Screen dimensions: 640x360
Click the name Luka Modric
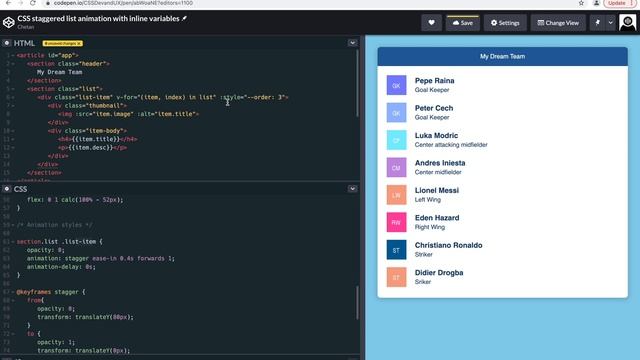436,136
